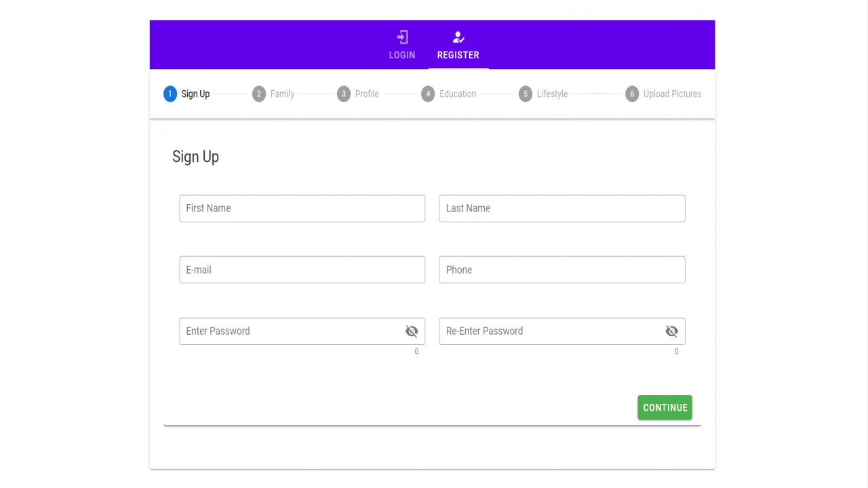Focus the Enter Password field

point(302,331)
